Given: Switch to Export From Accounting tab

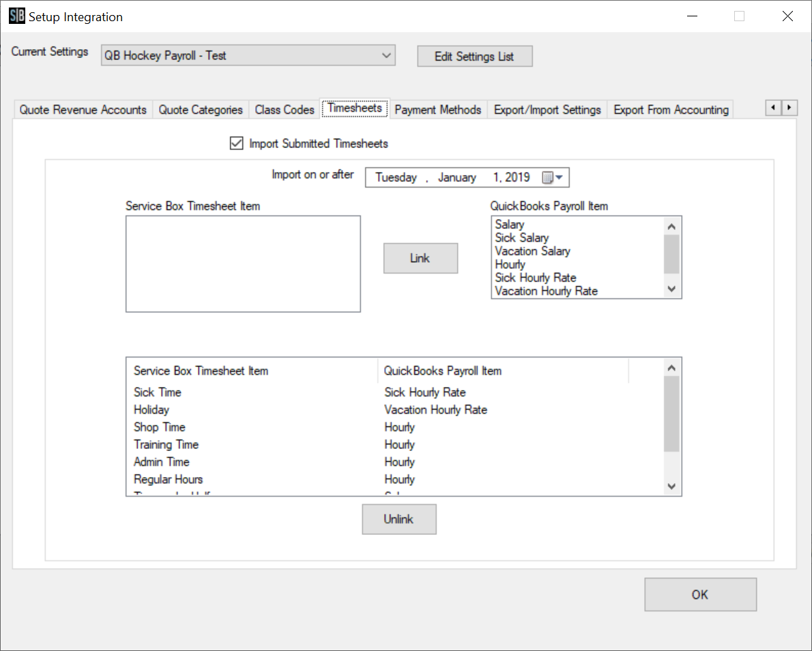Looking at the screenshot, I should click(671, 110).
